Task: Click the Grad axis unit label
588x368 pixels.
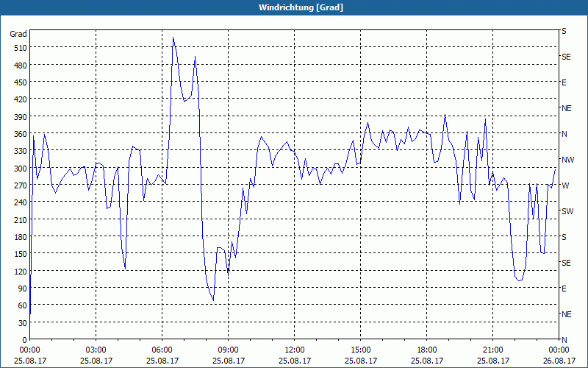Action: tap(18, 34)
